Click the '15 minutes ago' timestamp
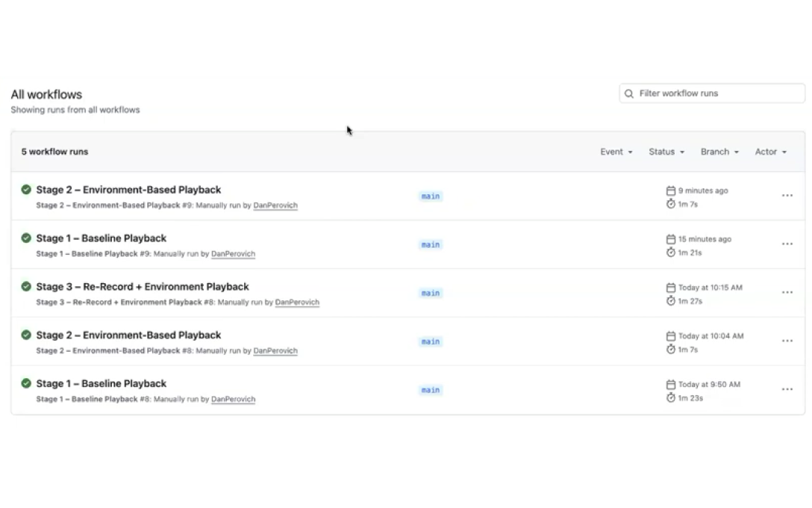 pyautogui.click(x=705, y=239)
